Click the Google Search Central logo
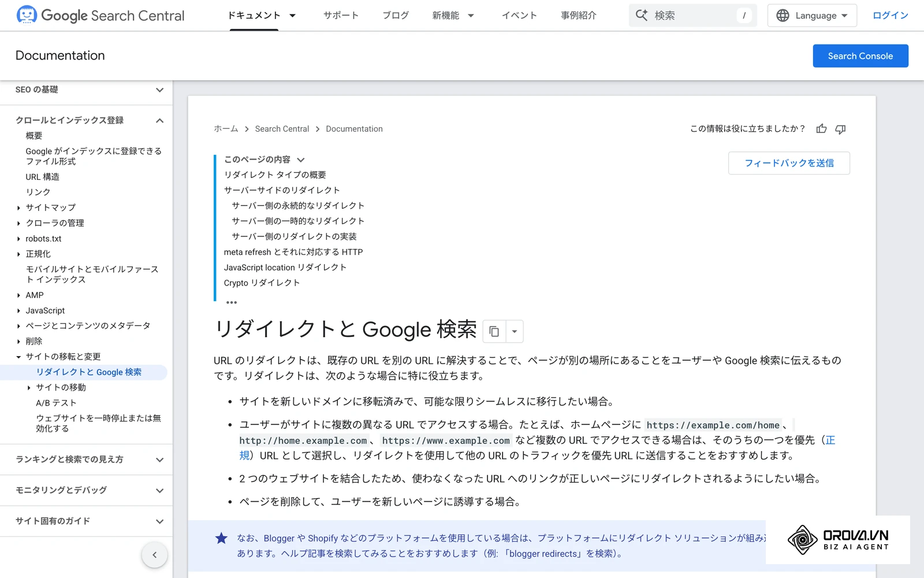The height and width of the screenshot is (578, 924). (x=100, y=15)
